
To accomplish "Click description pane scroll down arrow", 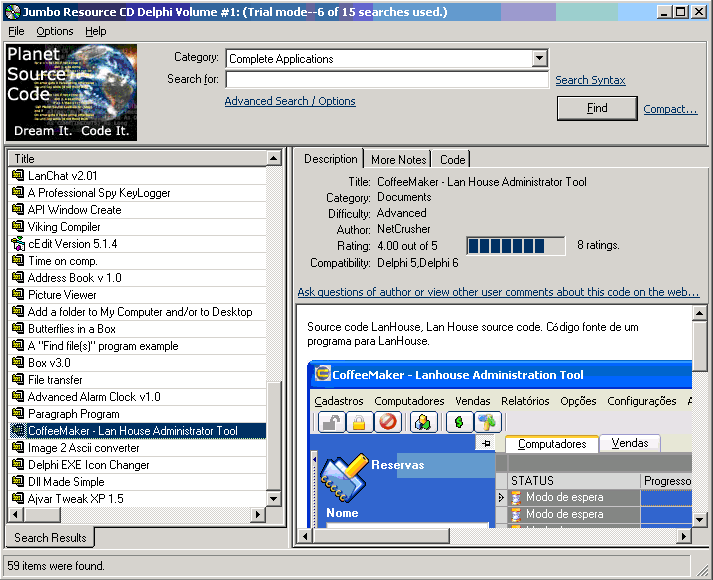I will coord(699,519).
